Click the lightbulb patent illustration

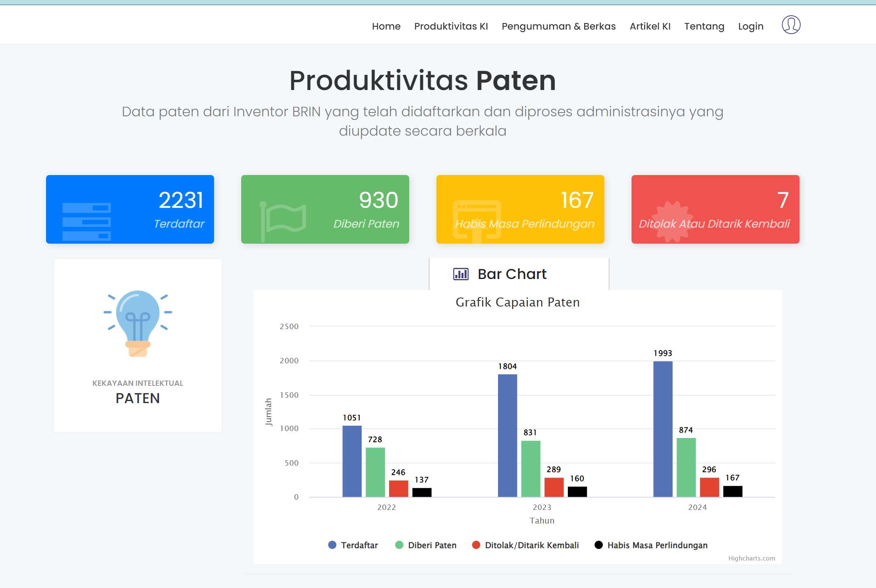coord(138,323)
